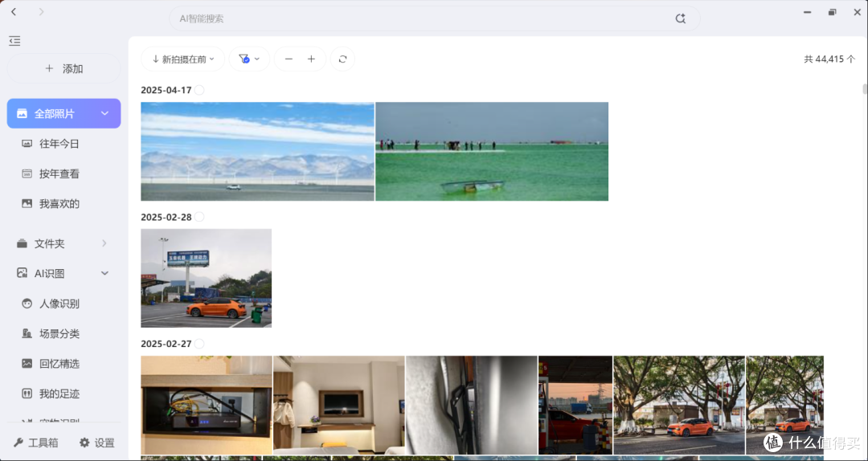This screenshot has width=868, height=461.
Task: Collapse the sidebar with menu icon
Action: (15, 40)
